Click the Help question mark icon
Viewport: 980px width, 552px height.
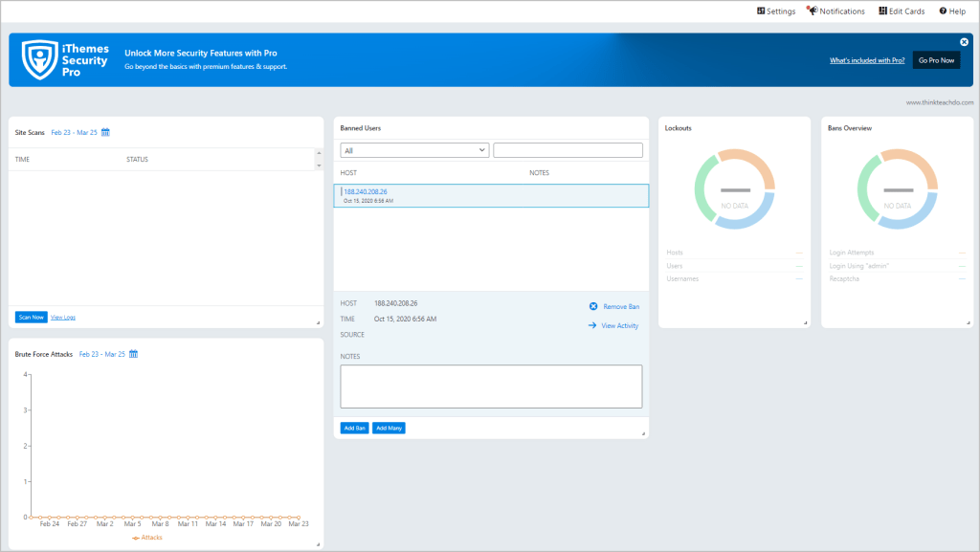(x=943, y=11)
